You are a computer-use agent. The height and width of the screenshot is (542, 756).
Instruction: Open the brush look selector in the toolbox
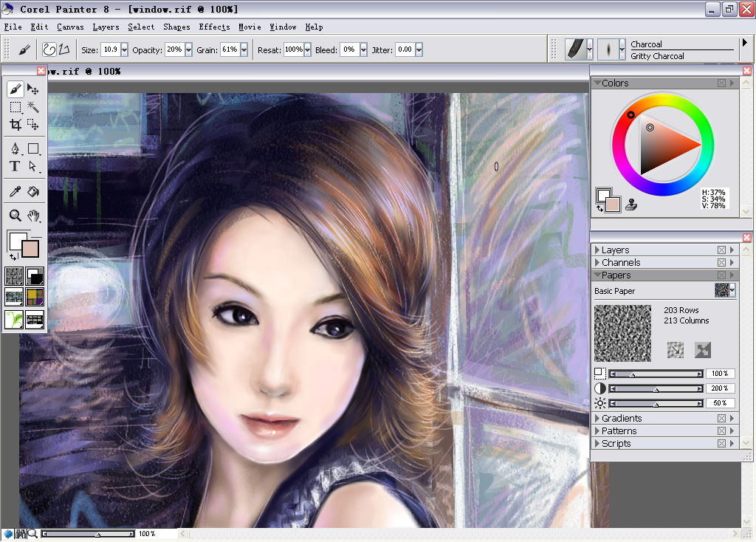35,319
